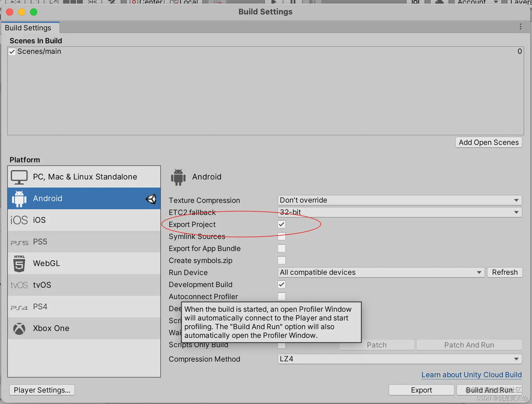Click Refresh next to Run Device

(x=505, y=272)
